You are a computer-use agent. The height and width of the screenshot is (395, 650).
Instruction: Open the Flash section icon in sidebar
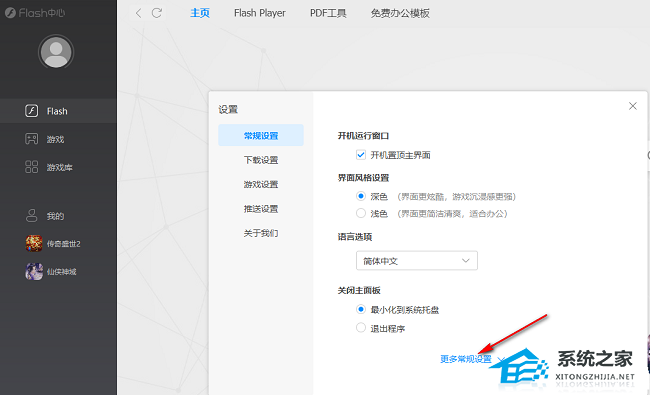(32, 111)
